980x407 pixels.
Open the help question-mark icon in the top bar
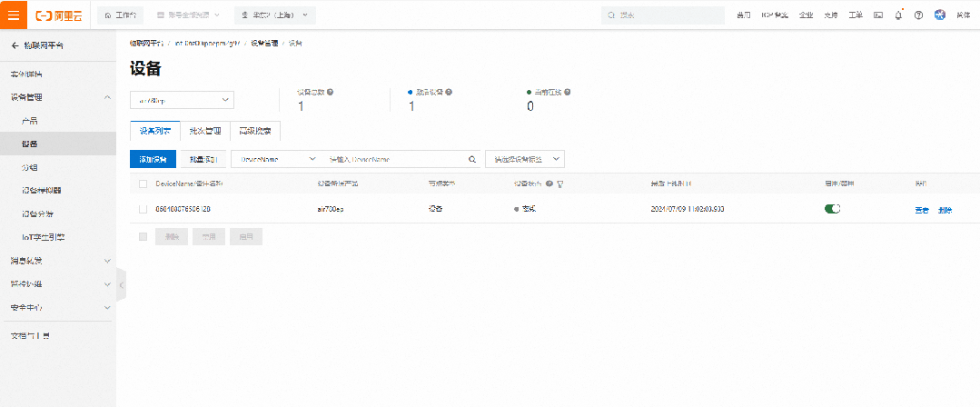[918, 15]
